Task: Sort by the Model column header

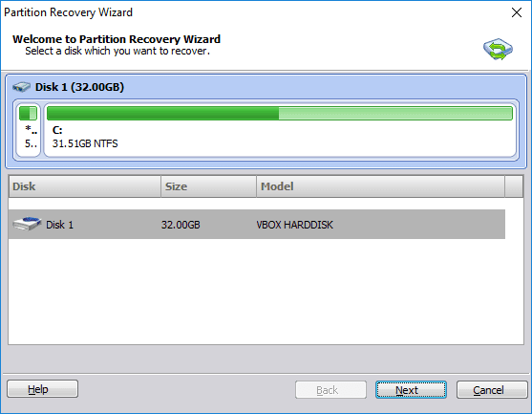Action: (x=381, y=186)
